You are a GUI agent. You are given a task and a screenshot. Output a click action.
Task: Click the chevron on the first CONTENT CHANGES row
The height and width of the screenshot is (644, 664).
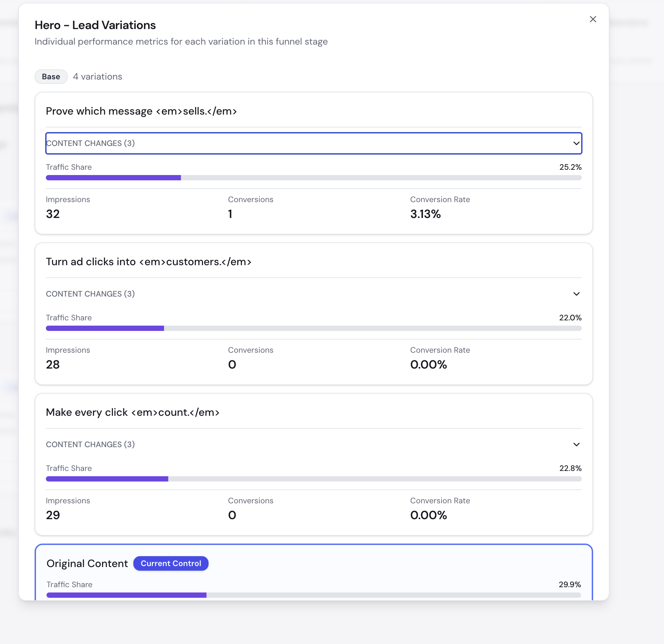(576, 143)
